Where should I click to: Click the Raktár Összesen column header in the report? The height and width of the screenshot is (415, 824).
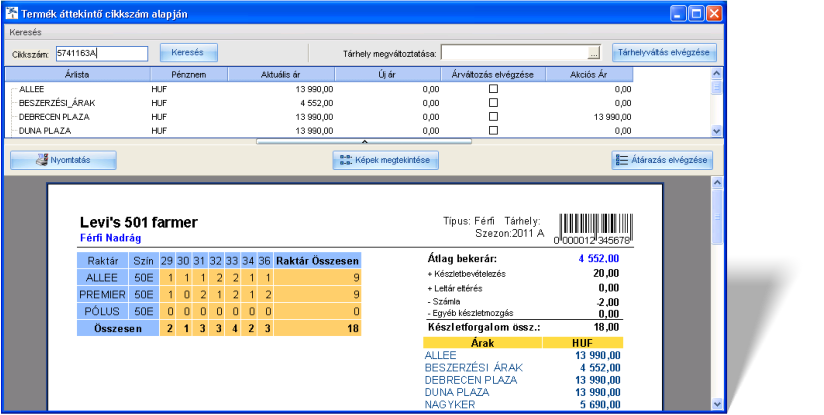(x=317, y=261)
